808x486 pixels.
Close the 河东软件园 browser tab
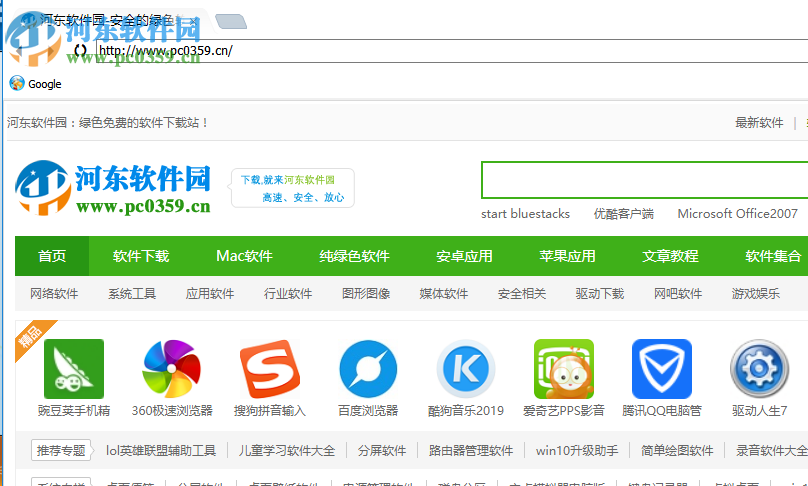[193, 22]
